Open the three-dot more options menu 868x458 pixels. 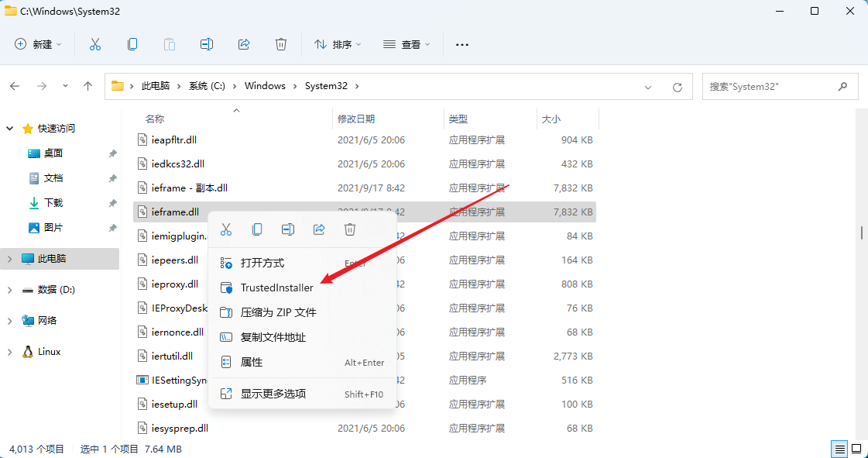click(x=462, y=44)
